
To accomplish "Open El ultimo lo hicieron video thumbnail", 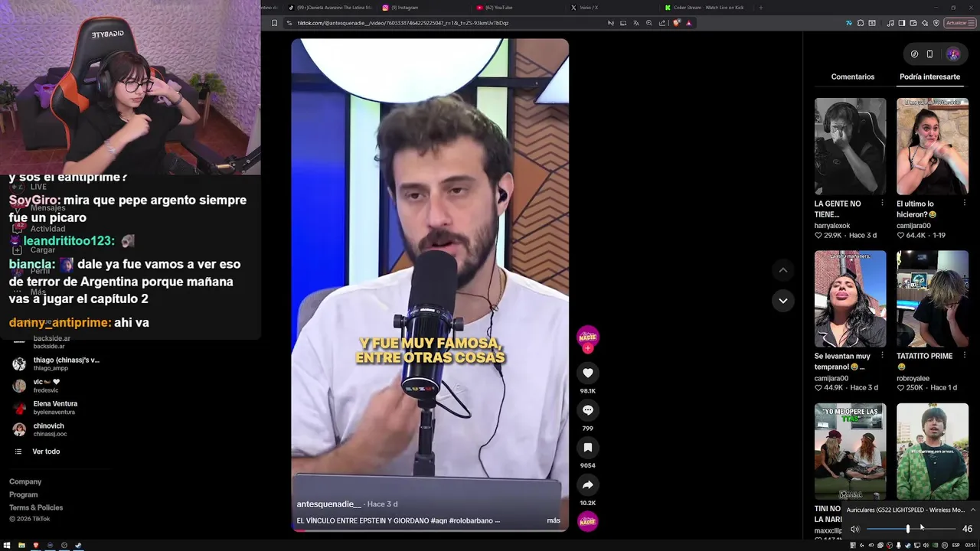I will tap(932, 146).
